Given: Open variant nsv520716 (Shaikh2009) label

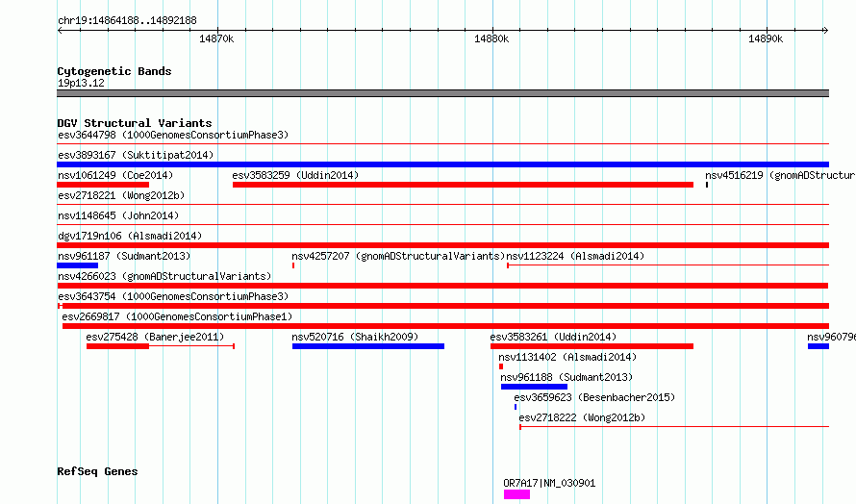Looking at the screenshot, I should (355, 337).
